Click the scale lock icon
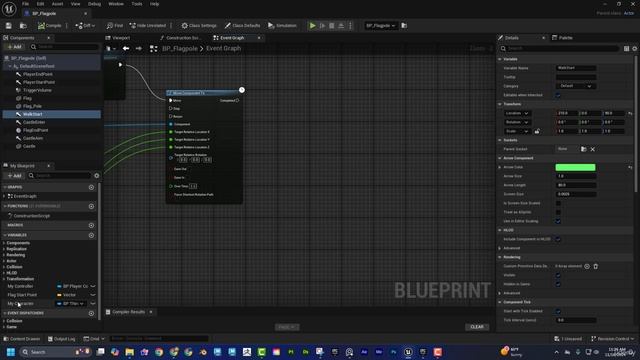The image size is (640, 360). tap(537, 131)
